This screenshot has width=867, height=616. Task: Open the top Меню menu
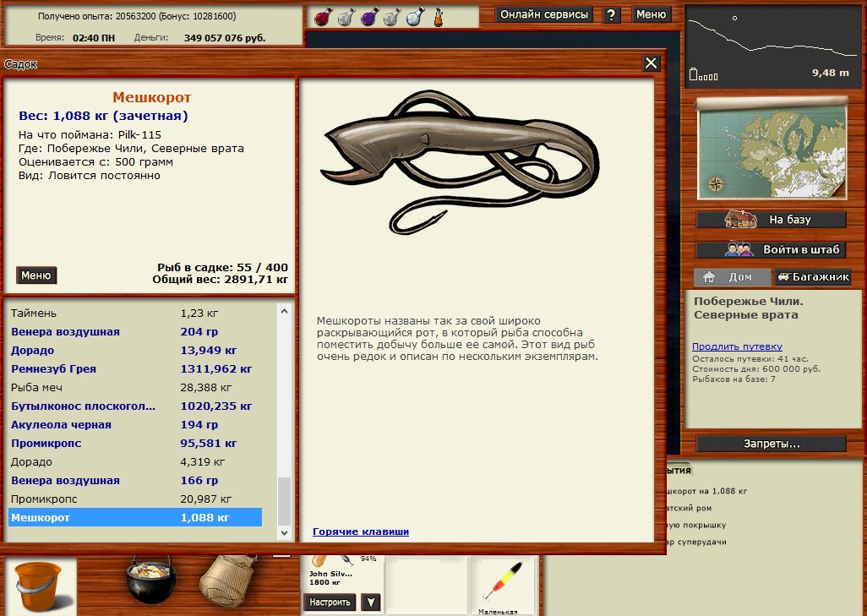651,14
